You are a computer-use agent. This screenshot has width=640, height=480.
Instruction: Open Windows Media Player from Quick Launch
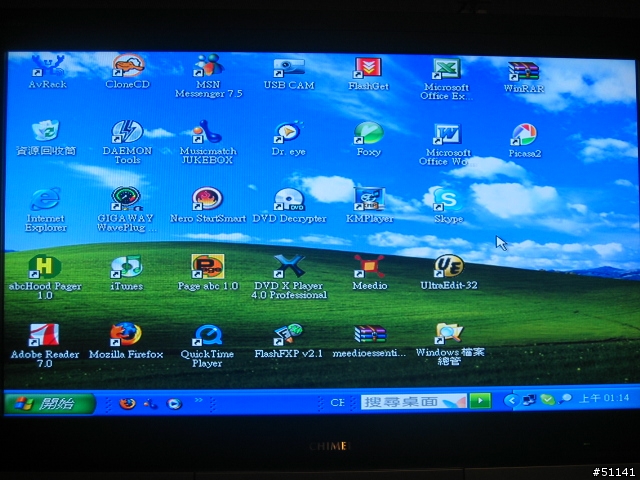pos(174,404)
